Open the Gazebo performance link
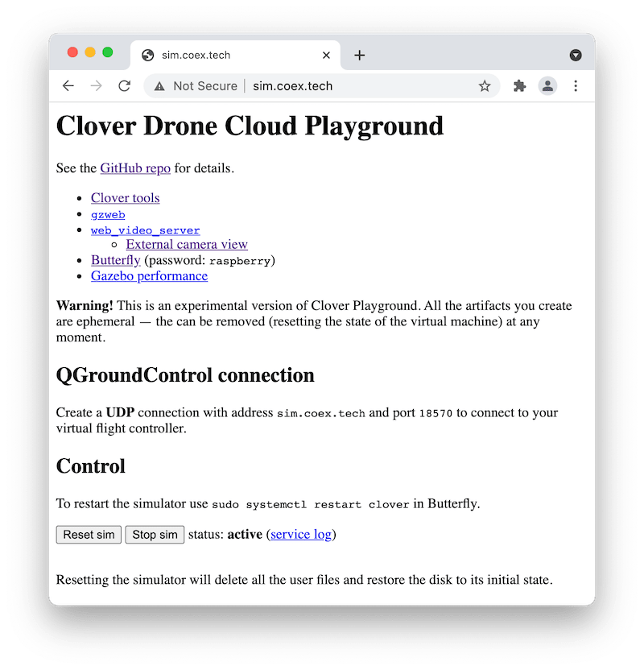Image resolution: width=644 pixels, height=670 pixels. point(149,276)
